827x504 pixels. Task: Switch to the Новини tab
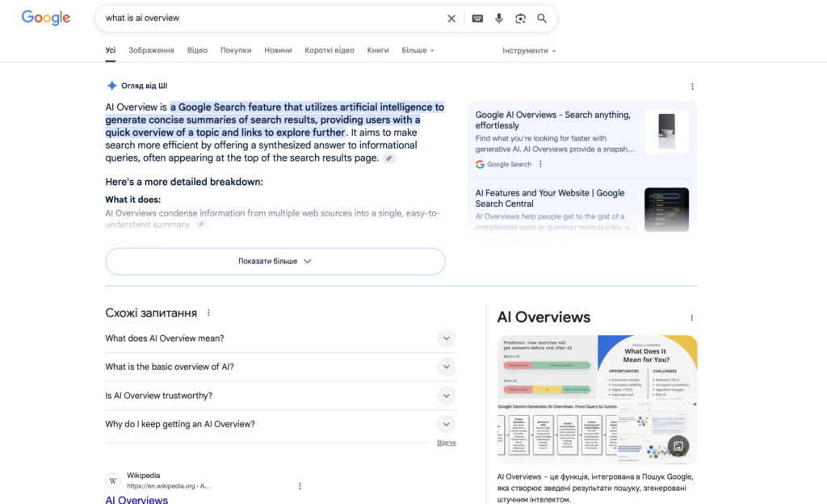click(x=278, y=50)
